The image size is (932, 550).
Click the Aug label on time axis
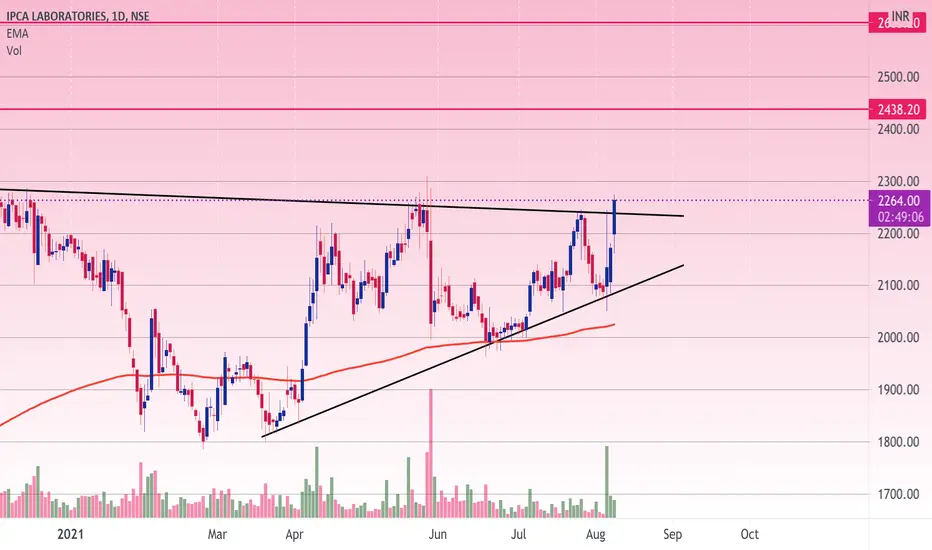pyautogui.click(x=596, y=534)
